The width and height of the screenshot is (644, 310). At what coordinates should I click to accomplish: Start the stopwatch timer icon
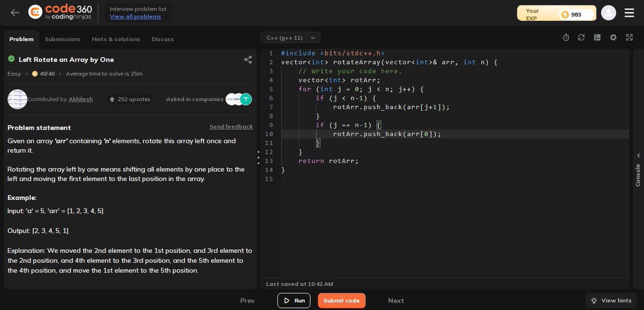click(x=566, y=38)
